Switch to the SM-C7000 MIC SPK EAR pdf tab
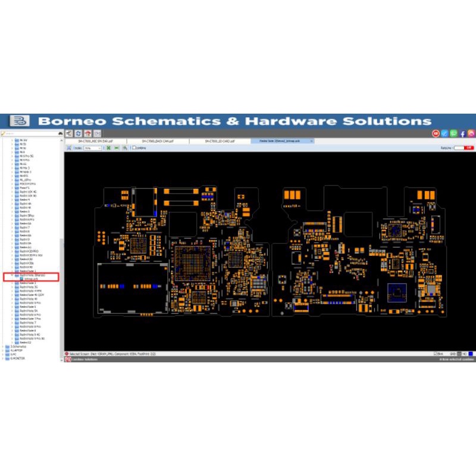This screenshot has height=476, width=476. [96, 141]
